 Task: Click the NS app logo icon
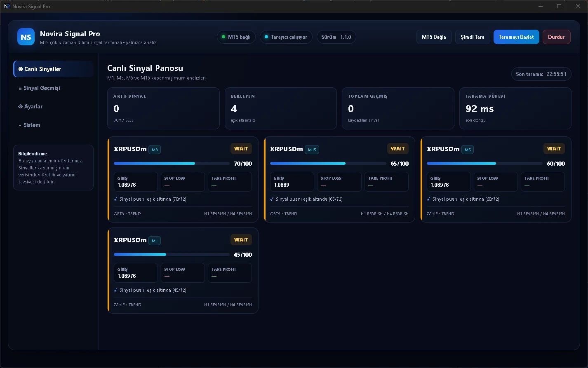click(x=26, y=37)
